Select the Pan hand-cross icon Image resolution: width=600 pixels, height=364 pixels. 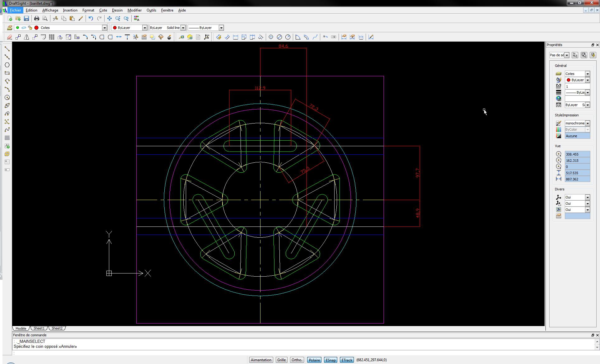109,19
